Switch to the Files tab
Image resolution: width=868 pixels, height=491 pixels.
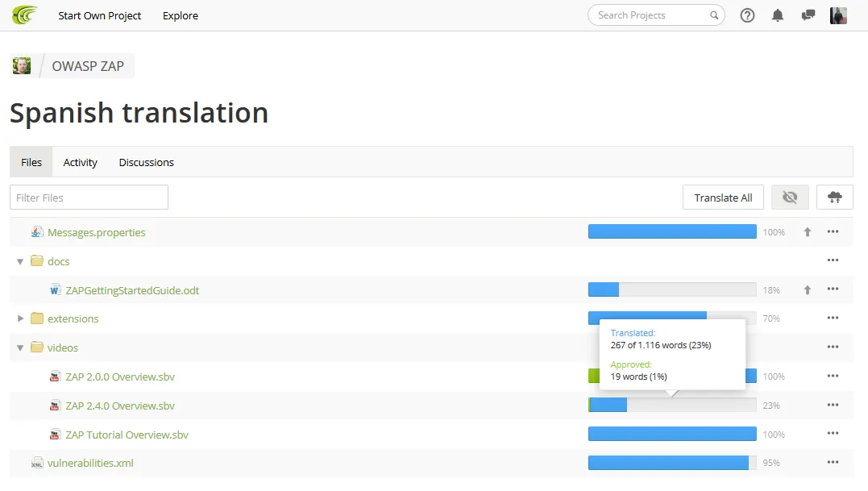[x=31, y=162]
